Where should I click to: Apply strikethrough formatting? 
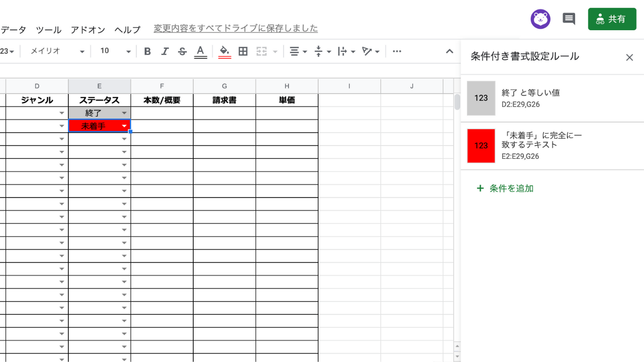pos(183,51)
